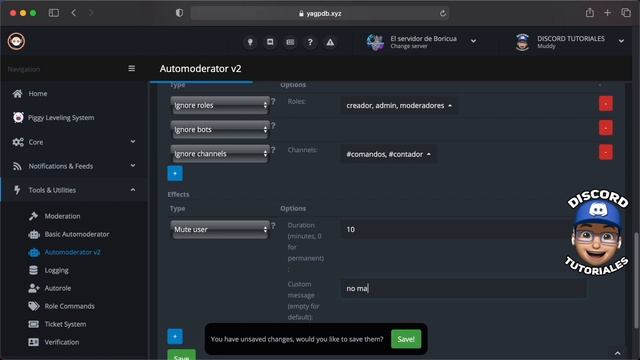Image resolution: width=640 pixels, height=360 pixels.
Task: Open the server selector El servidor de Boricua
Action: tap(421, 42)
